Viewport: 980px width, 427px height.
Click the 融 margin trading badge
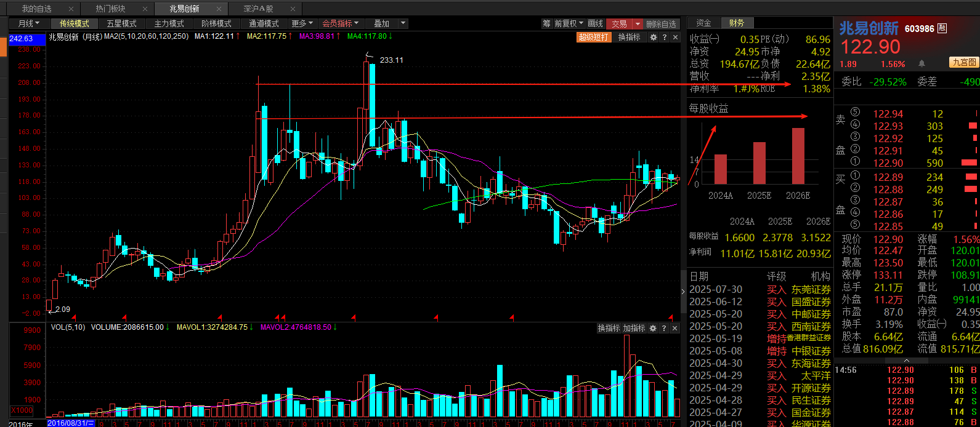click(942, 28)
